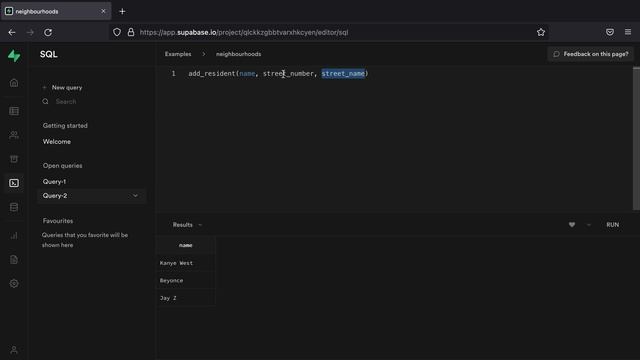Viewport: 640px width, 360px height.
Task: Open the API docs file icon
Action: pyautogui.click(x=14, y=260)
